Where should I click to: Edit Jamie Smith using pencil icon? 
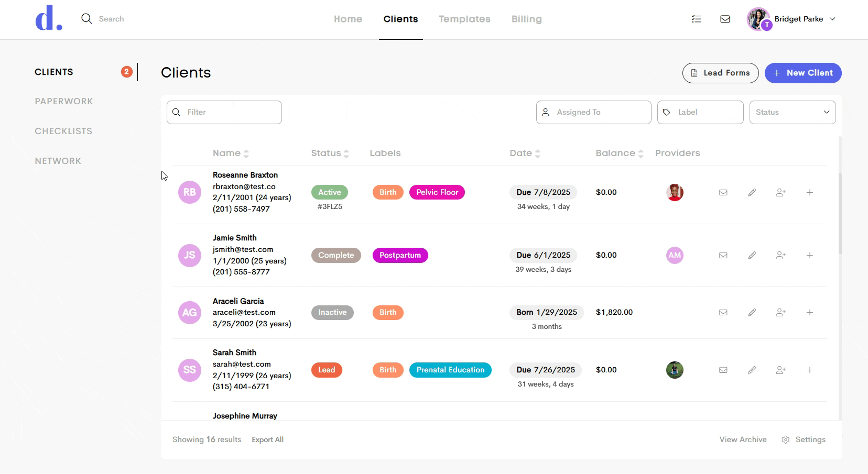(x=752, y=255)
